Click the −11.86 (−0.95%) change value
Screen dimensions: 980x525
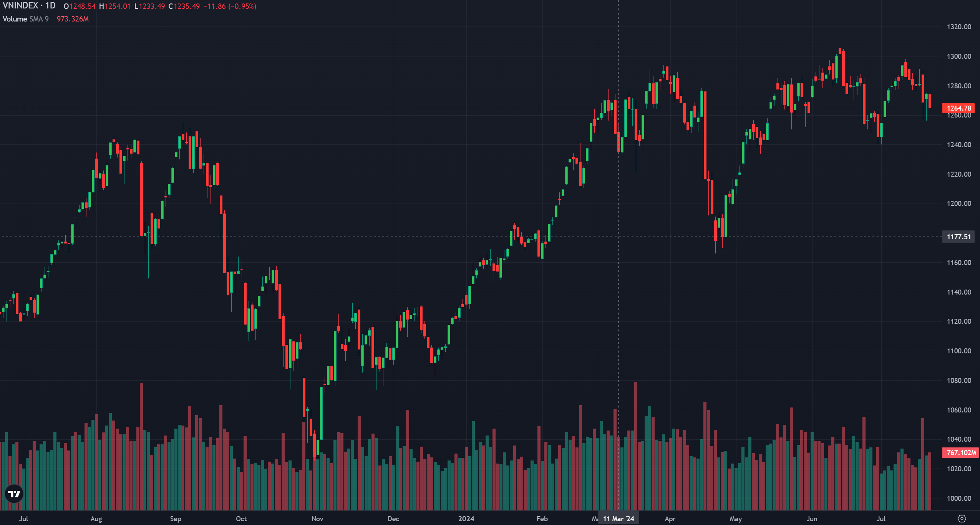point(230,6)
